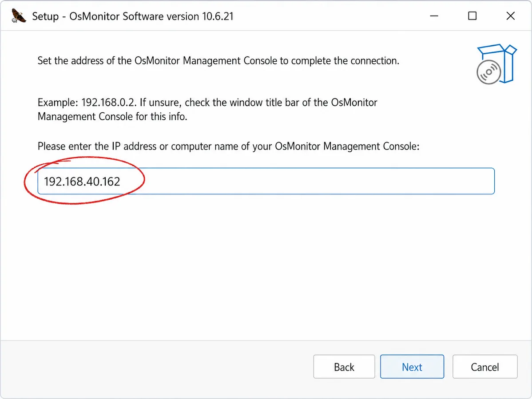Cancel the OsMonitor setup
This screenshot has height=399, width=532.
click(x=485, y=367)
